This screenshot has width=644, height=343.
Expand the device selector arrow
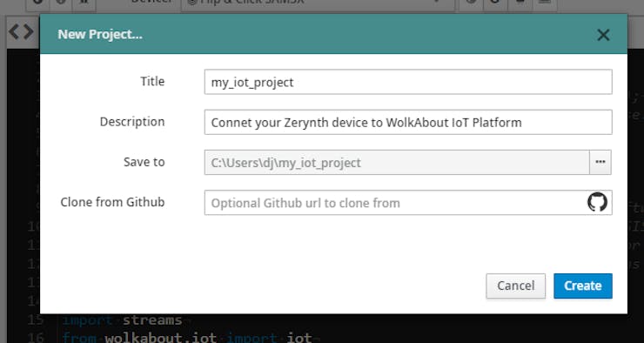(437, 2)
